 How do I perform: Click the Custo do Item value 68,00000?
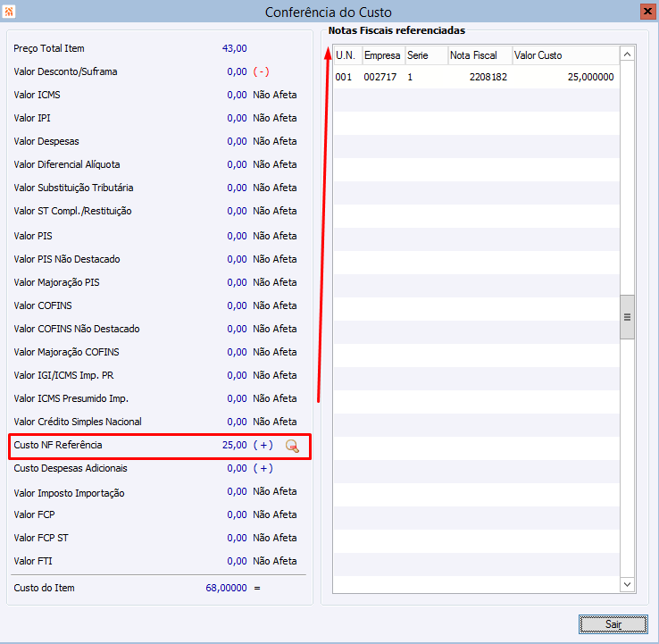[x=226, y=588]
